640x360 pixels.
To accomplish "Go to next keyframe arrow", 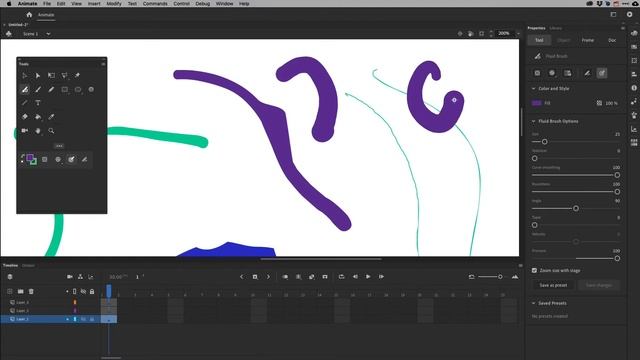I will point(268,277).
